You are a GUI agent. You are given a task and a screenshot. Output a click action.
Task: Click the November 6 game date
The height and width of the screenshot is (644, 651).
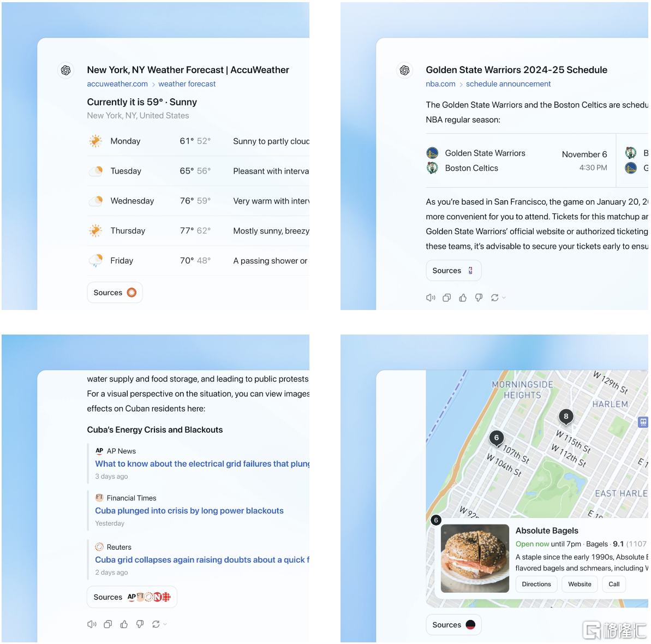[x=584, y=154]
